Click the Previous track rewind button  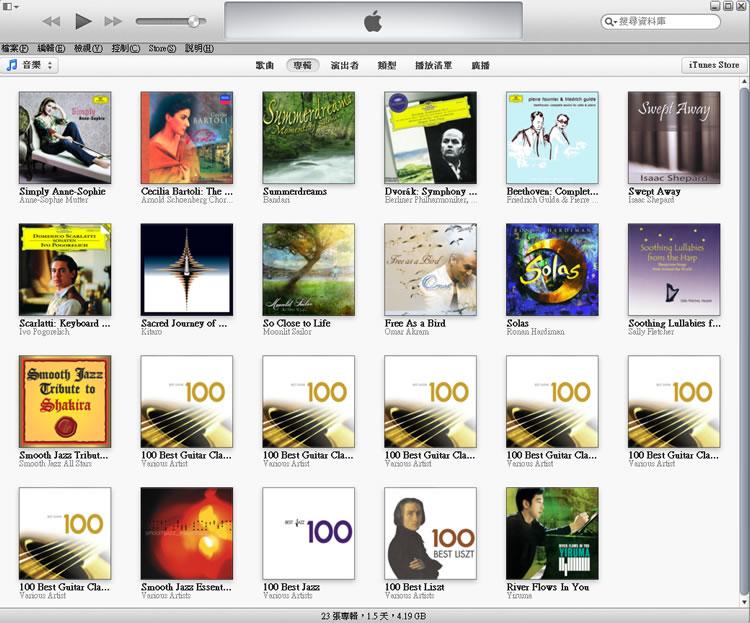point(51,21)
